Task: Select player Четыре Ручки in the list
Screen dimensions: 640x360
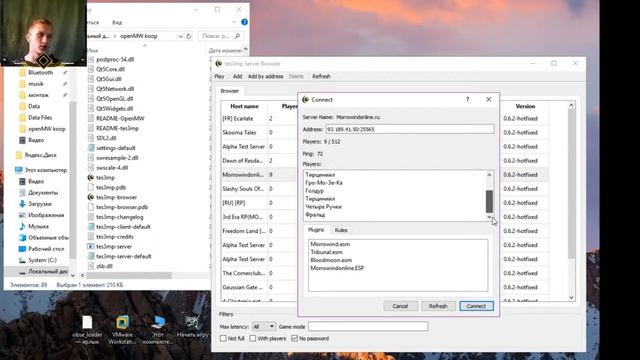Action: pyautogui.click(x=323, y=207)
